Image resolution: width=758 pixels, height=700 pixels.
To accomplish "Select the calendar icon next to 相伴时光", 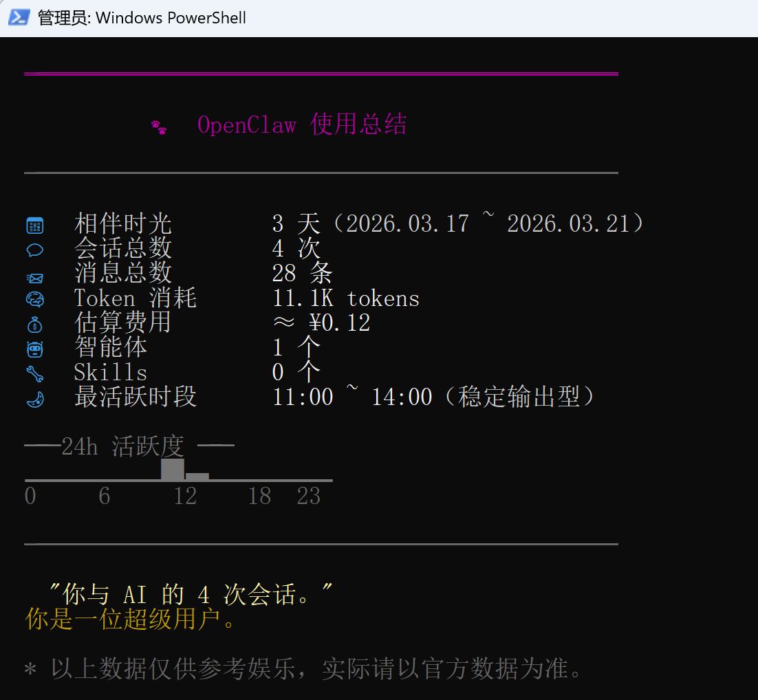I will (x=34, y=225).
